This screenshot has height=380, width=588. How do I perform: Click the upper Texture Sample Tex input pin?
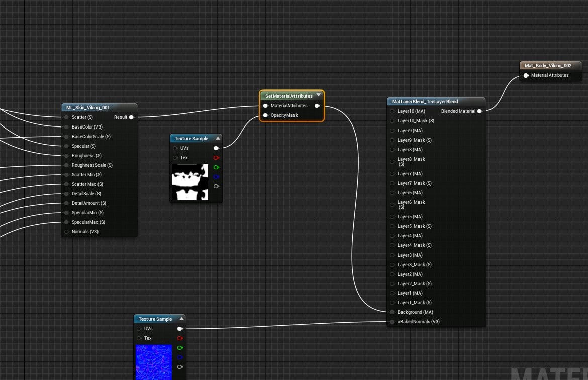[175, 158]
